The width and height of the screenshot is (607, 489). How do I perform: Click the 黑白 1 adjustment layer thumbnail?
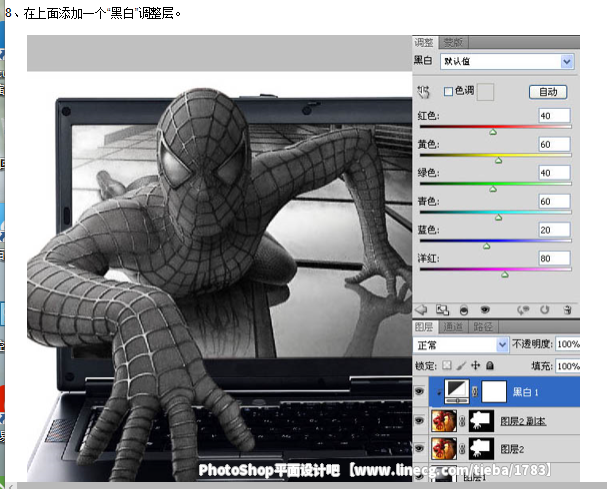pos(457,391)
